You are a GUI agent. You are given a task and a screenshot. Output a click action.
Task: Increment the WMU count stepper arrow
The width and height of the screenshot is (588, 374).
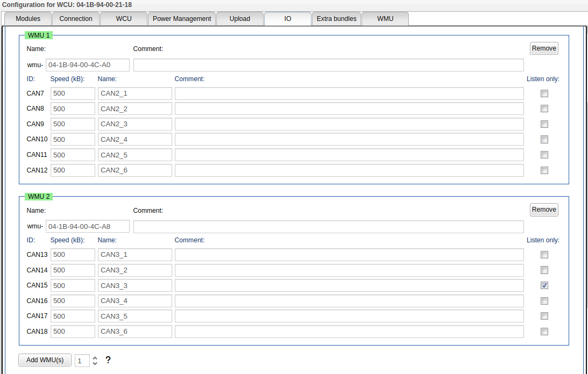[x=95, y=357]
